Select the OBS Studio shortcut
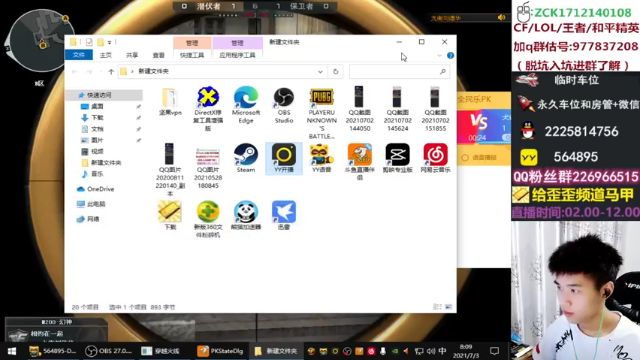The height and width of the screenshot is (360, 640). click(x=284, y=97)
